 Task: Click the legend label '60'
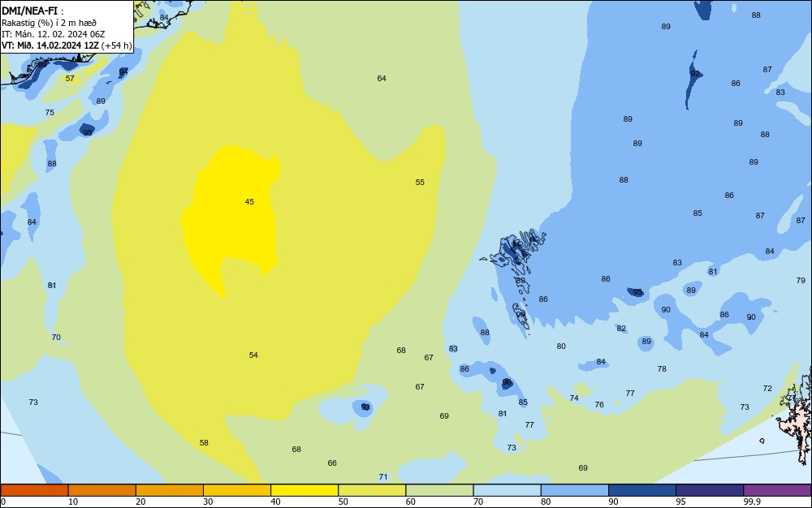pos(411,502)
